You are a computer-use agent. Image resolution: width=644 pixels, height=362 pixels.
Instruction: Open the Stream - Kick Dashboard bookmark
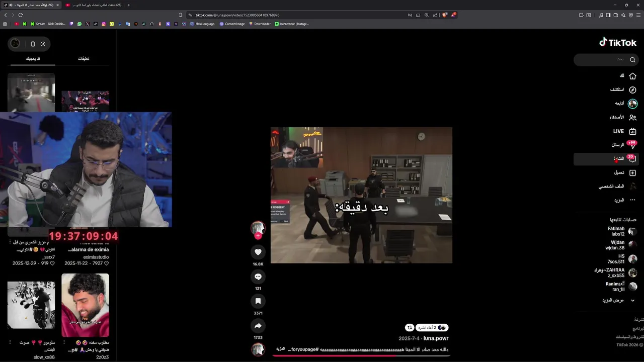(48, 24)
